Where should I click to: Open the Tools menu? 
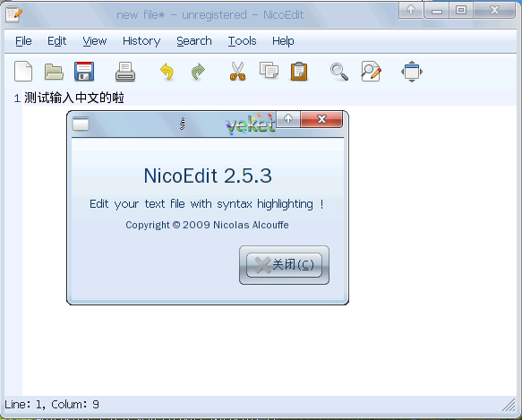[x=242, y=41]
